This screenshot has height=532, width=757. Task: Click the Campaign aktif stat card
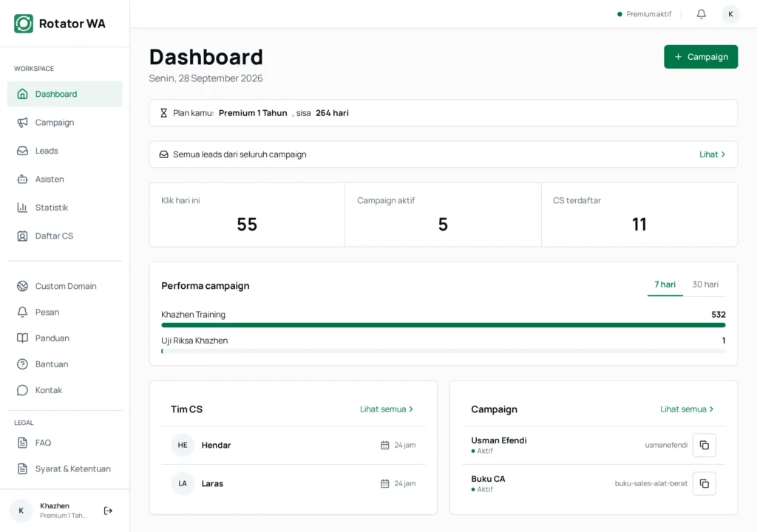[444, 214]
